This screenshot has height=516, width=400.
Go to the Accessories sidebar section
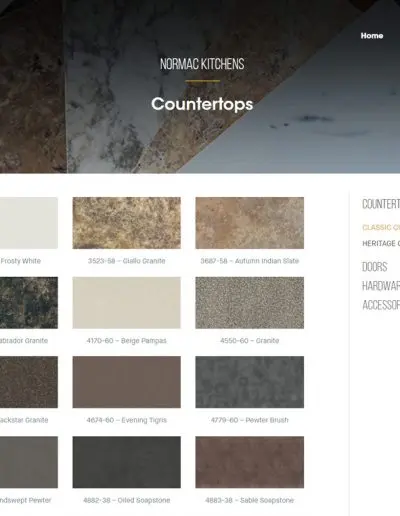pyautogui.click(x=381, y=305)
